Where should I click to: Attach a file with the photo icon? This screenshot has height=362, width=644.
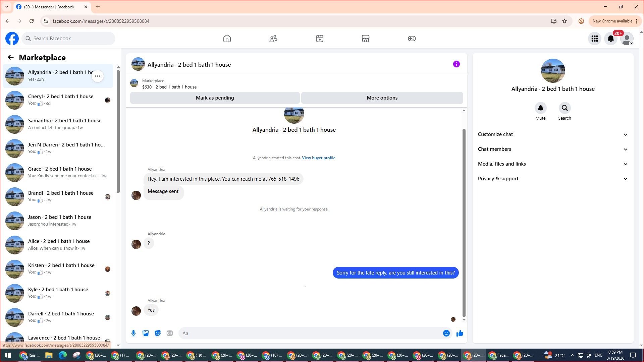pyautogui.click(x=146, y=333)
